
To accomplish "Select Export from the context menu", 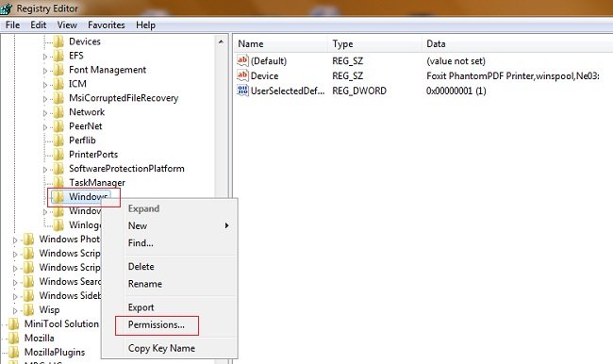I will point(141,307).
